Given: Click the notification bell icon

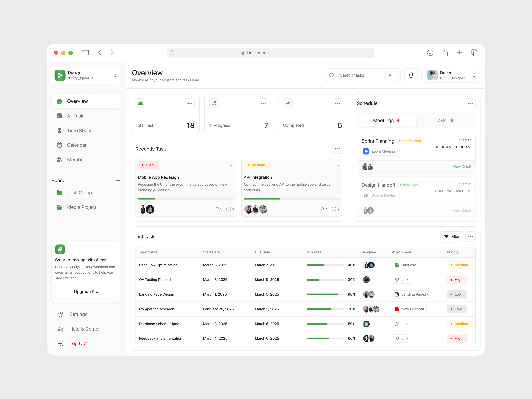Looking at the screenshot, I should pyautogui.click(x=411, y=75).
